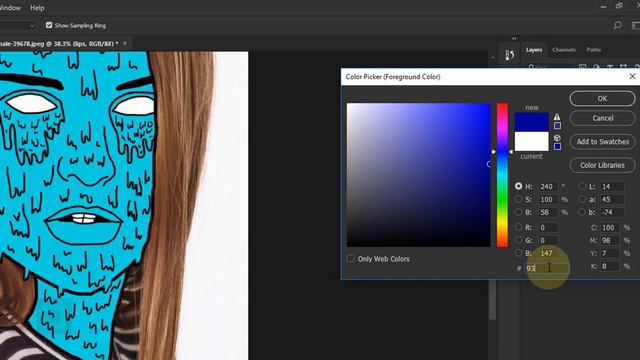Viewport: 640px width, 360px height.
Task: Select the blue B radio button
Action: 518,253
